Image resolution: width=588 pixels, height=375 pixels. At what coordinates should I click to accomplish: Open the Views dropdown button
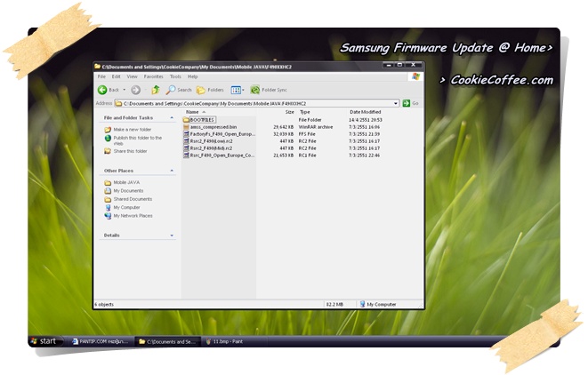click(x=238, y=90)
